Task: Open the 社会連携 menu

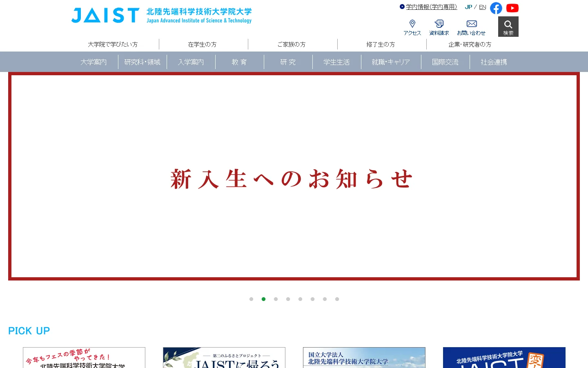Action: (x=494, y=62)
